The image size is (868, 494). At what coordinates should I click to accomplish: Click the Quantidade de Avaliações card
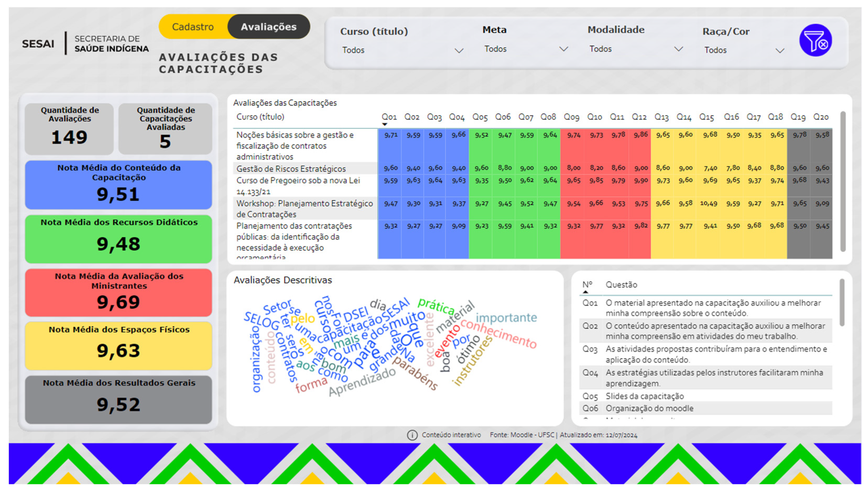69,129
